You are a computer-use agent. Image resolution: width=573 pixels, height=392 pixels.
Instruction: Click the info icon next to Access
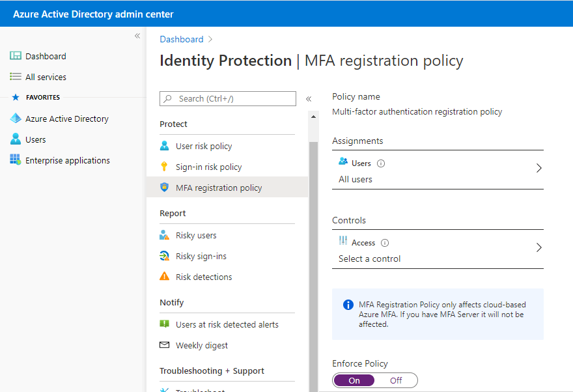pyautogui.click(x=385, y=243)
